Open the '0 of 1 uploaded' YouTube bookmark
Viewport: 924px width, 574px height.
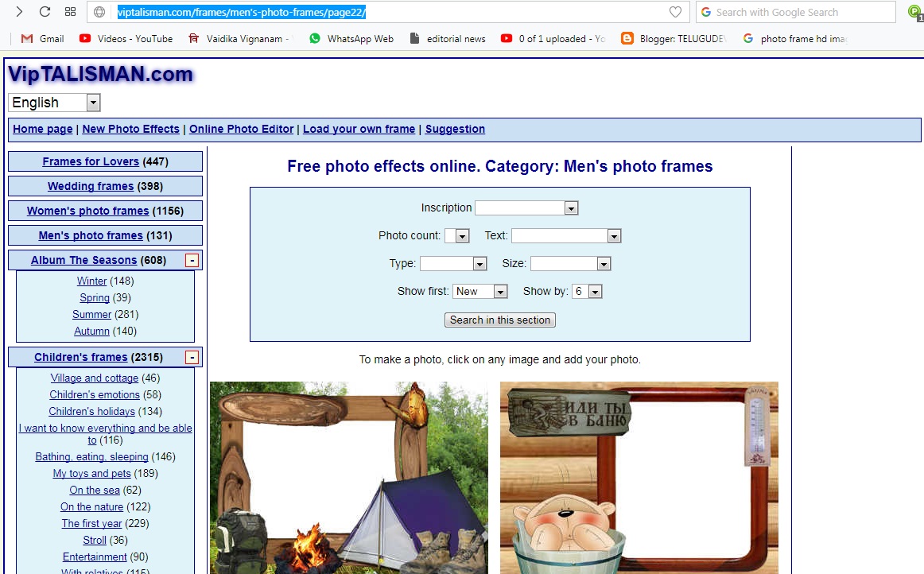click(553, 38)
